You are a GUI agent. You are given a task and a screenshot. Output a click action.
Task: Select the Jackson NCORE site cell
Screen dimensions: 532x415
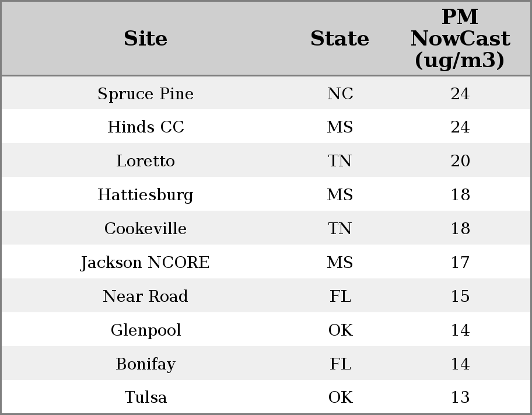[145, 263]
